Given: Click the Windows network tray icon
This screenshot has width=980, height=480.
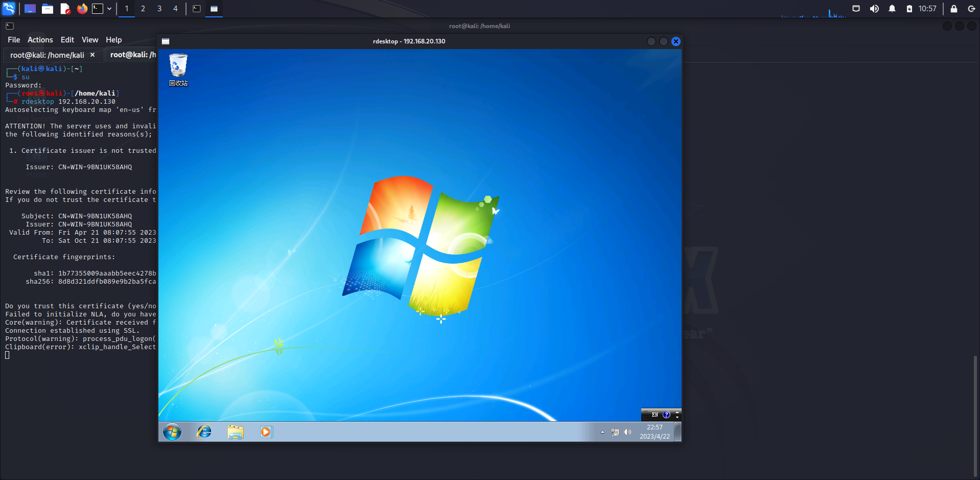Looking at the screenshot, I should (615, 432).
